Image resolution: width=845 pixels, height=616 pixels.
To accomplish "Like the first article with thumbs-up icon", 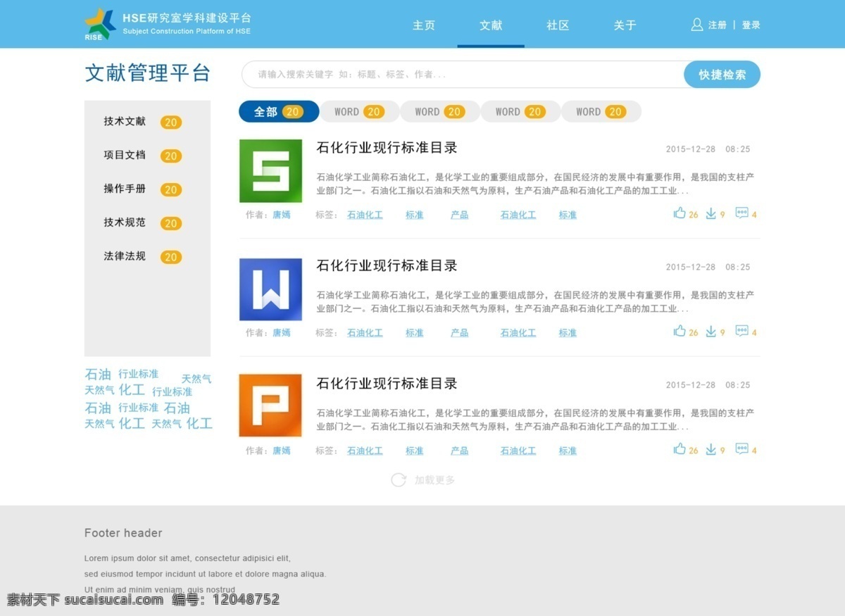I will tap(680, 213).
